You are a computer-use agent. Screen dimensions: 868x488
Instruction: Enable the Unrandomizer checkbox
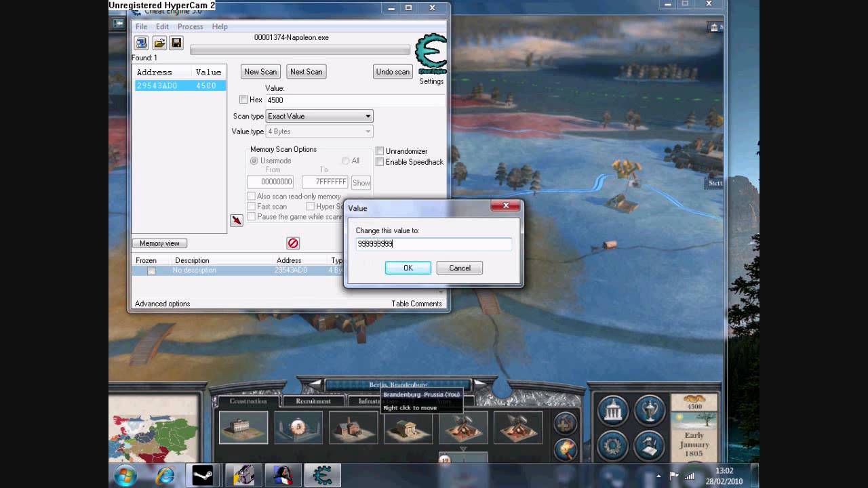[380, 151]
